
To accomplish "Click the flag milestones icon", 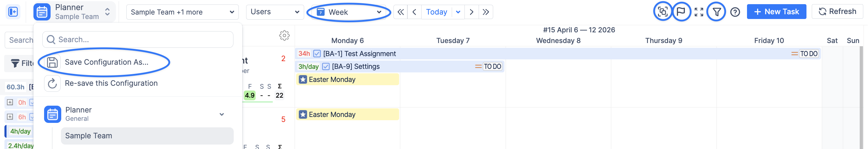I will [x=681, y=12].
